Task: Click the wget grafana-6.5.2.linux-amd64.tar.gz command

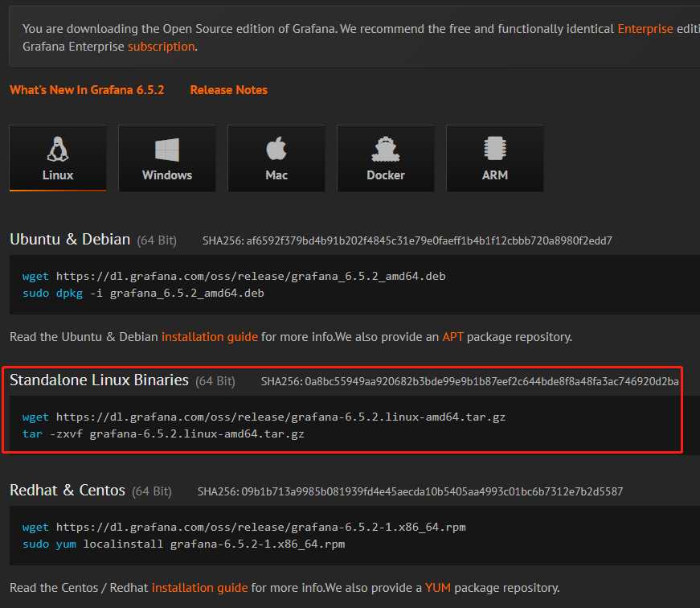Action: click(x=264, y=417)
